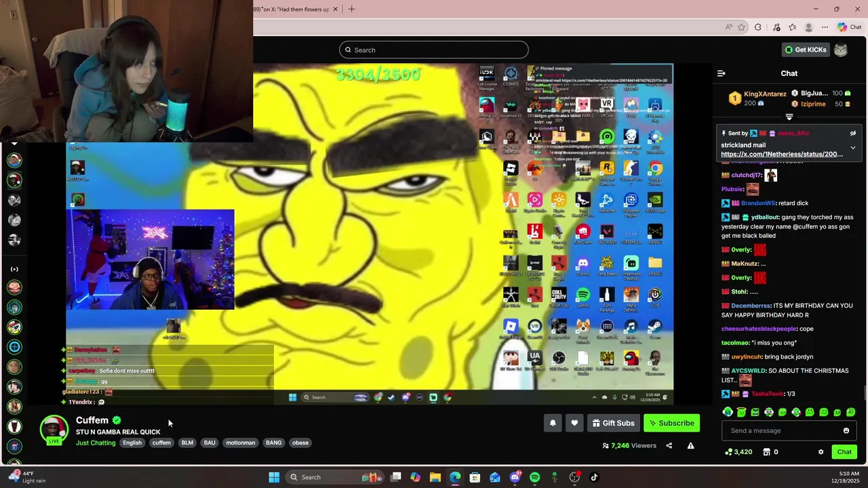The width and height of the screenshot is (868, 488).
Task: Close the 'Had them flowers' tab
Action: click(335, 9)
